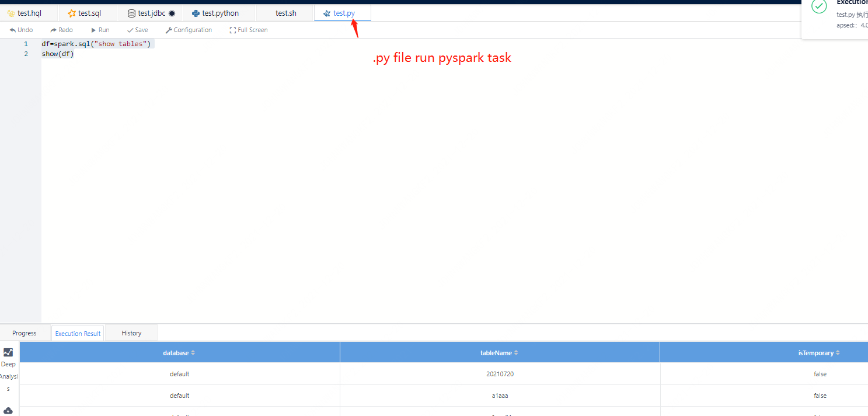Open the test.python tab
868x416 pixels.
(216, 13)
